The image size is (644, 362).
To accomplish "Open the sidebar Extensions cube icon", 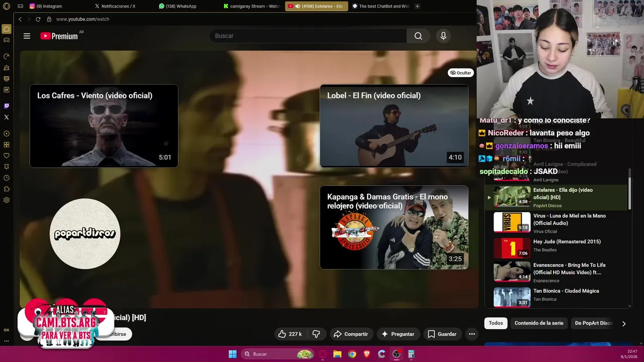I will [x=7, y=189].
